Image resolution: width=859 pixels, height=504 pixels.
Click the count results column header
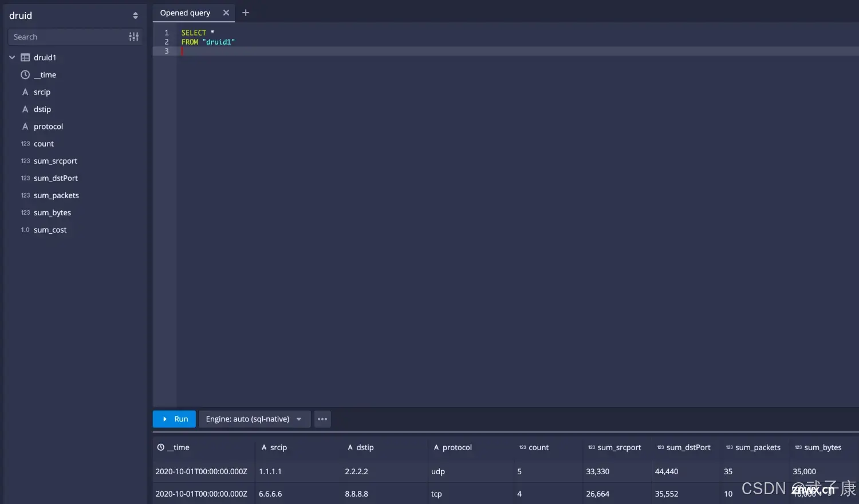549,447
